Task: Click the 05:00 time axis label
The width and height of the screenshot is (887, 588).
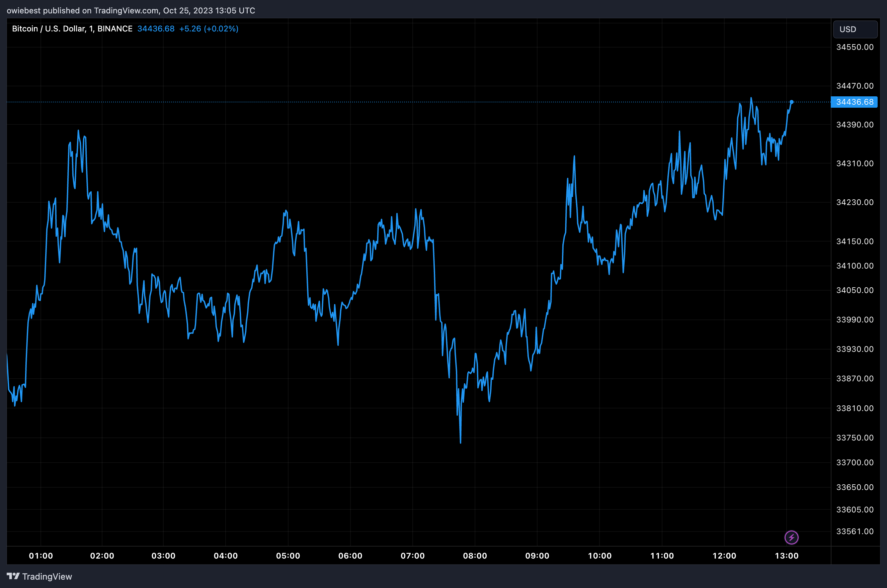Action: coord(288,556)
